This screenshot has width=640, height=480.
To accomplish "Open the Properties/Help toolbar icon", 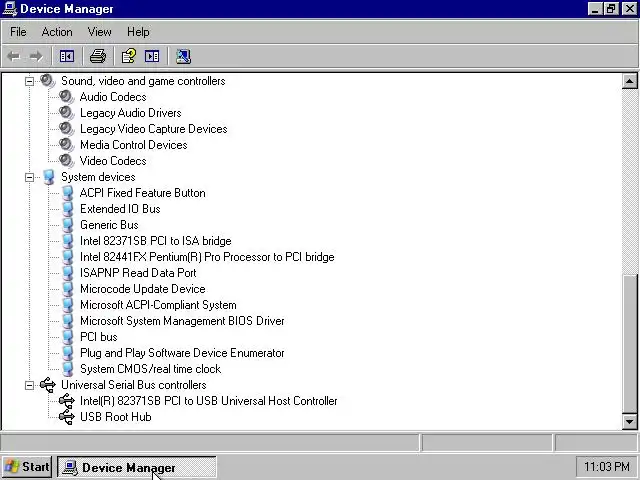I will [x=129, y=56].
